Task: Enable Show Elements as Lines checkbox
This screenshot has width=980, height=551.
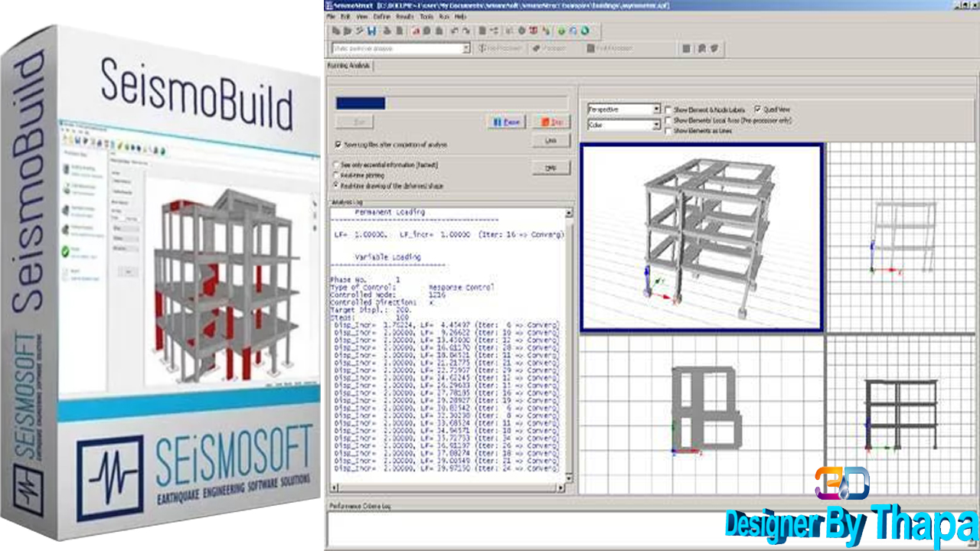Action: coord(668,131)
